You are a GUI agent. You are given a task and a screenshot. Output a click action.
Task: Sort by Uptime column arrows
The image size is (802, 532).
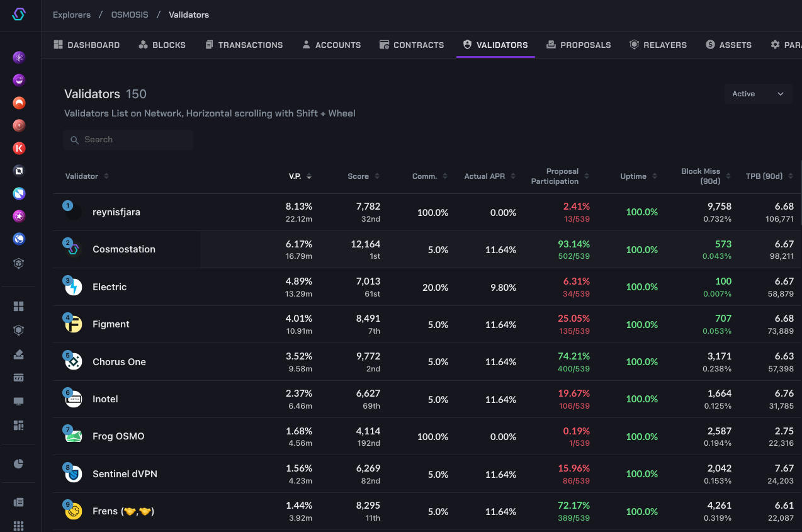pyautogui.click(x=655, y=176)
